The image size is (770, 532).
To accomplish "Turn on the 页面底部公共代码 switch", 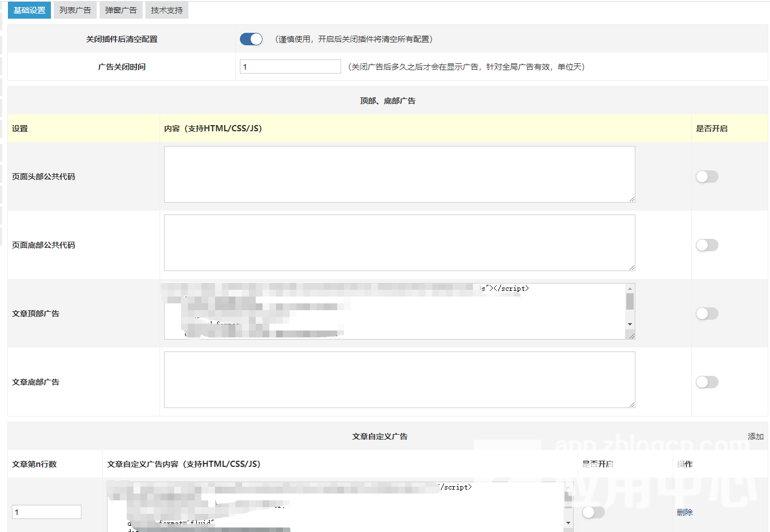I will [x=707, y=245].
